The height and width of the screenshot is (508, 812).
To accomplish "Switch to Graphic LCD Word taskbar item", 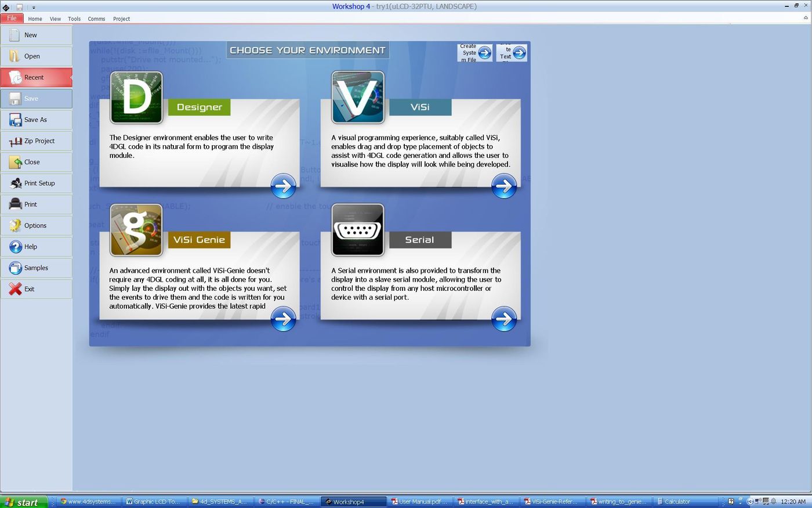I will coord(155,502).
